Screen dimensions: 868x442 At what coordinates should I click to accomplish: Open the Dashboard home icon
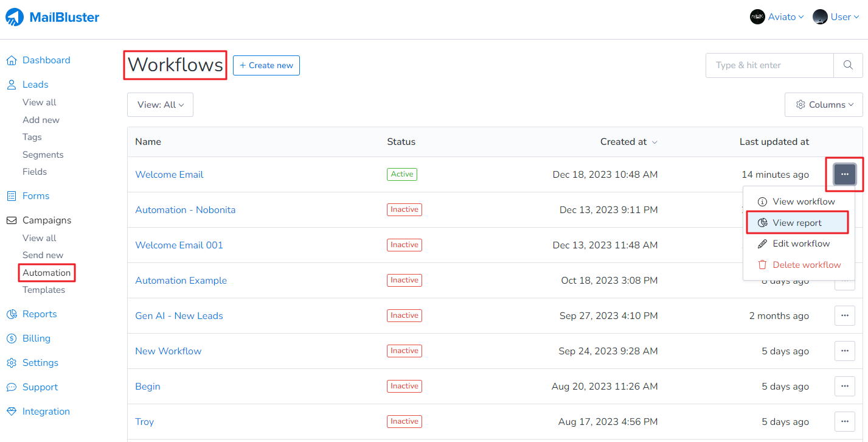(x=11, y=60)
